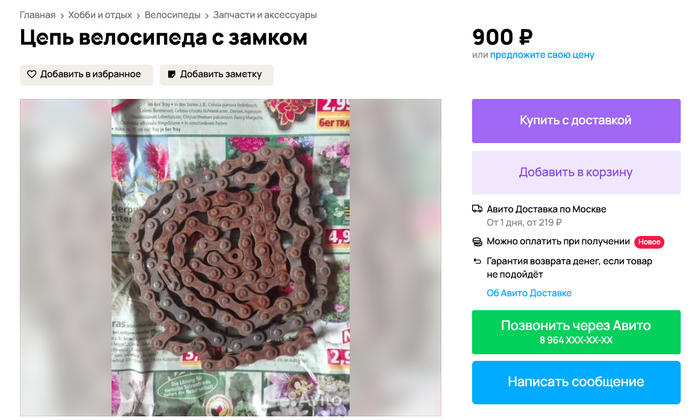Click the delivery truck icon

[x=477, y=209]
